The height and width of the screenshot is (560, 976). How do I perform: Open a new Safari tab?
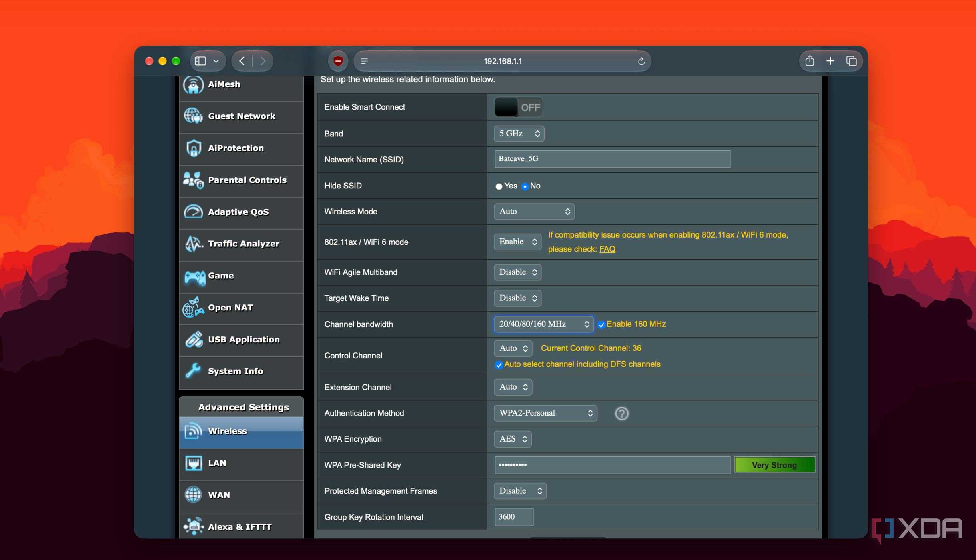(x=830, y=61)
